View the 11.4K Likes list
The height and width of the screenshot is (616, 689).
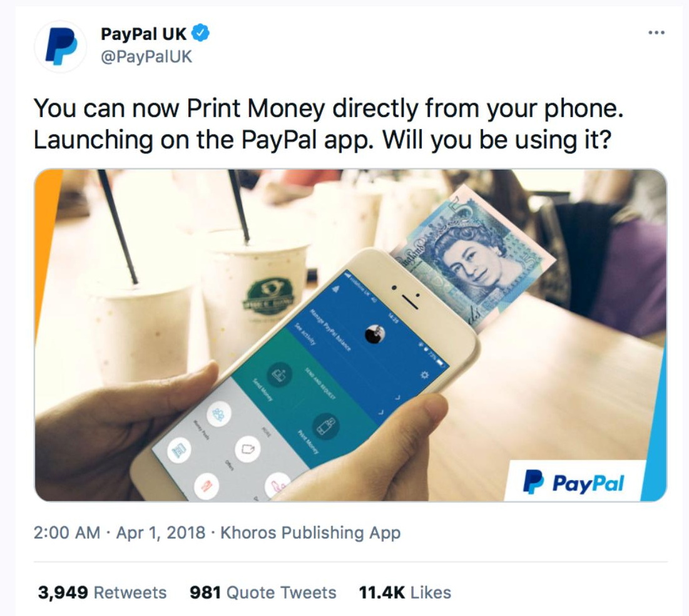coord(405,592)
